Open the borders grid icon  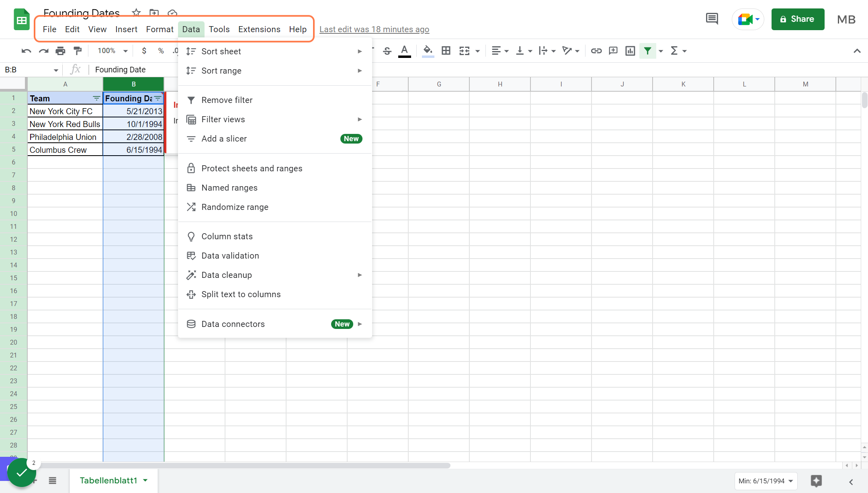coord(446,51)
